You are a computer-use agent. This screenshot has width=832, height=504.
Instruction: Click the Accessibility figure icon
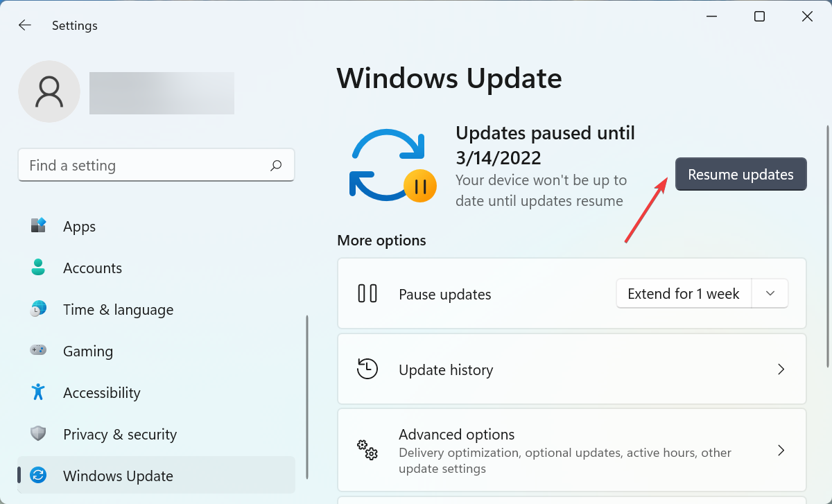pos(38,392)
